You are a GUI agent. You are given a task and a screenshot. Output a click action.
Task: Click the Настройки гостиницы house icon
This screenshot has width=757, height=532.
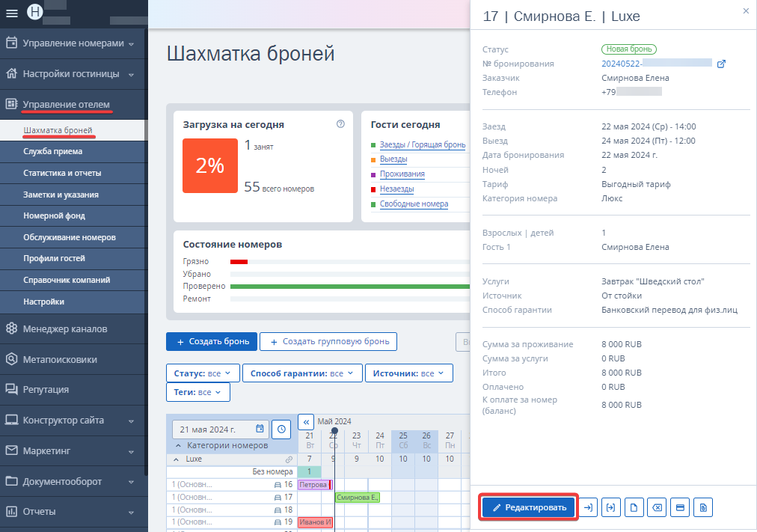pos(11,73)
